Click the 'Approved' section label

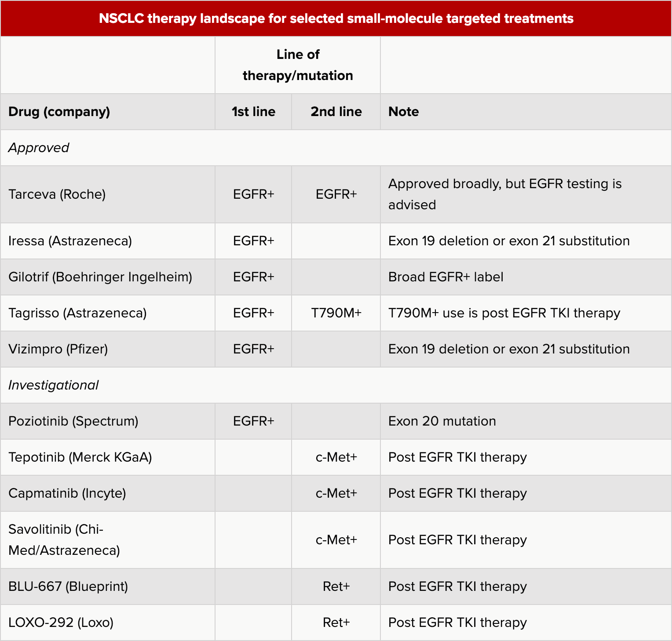pos(39,148)
